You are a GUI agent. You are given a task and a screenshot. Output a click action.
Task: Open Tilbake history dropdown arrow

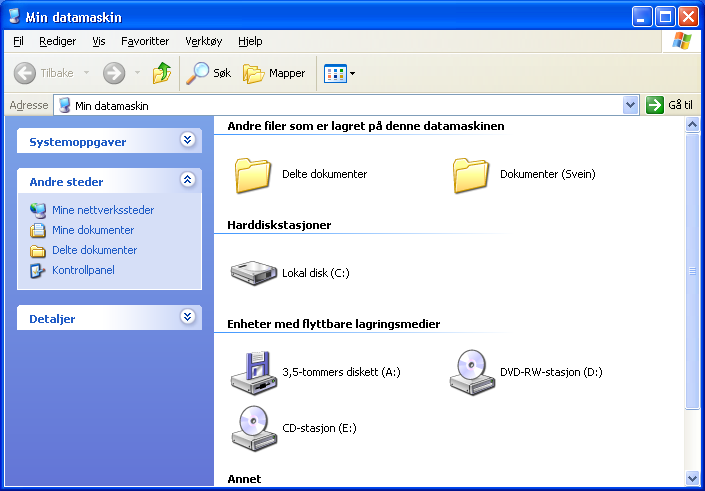pos(86,73)
